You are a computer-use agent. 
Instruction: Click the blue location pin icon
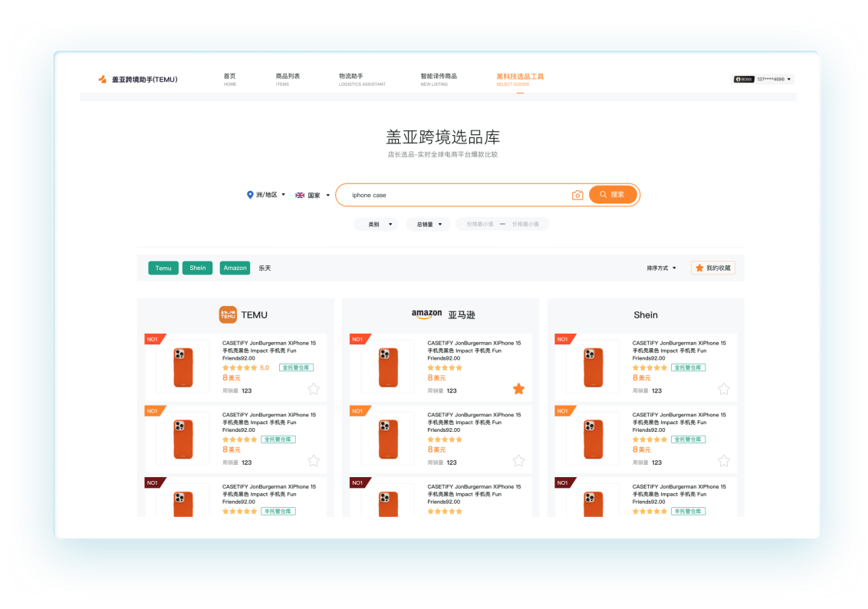(250, 195)
